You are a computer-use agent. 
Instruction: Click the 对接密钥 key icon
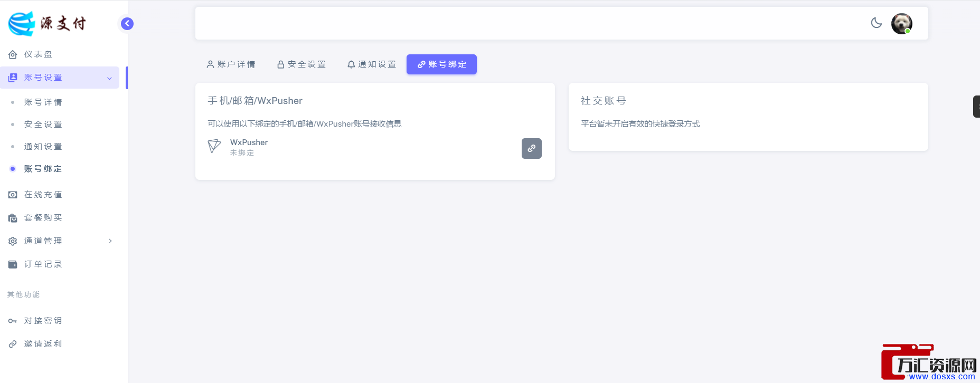(x=13, y=321)
